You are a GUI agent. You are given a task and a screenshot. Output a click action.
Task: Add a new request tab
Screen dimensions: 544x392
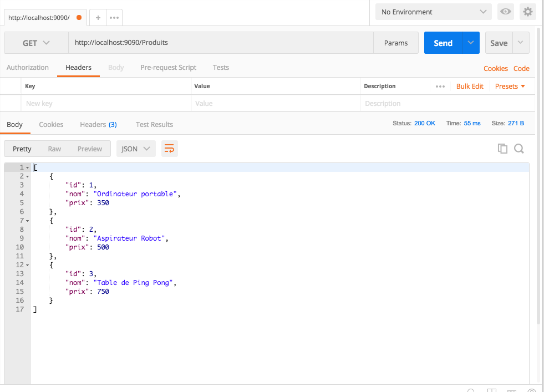(x=98, y=18)
